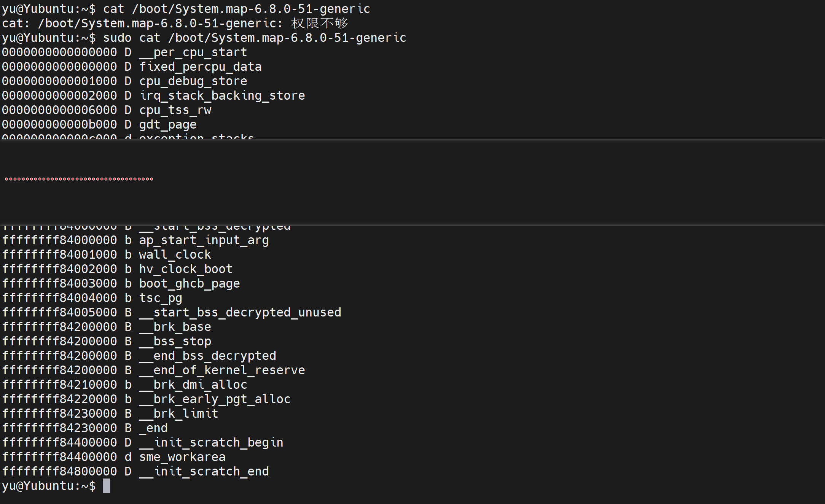Click the hv_clock_boot symbol
The height and width of the screenshot is (504, 825).
coord(186,269)
